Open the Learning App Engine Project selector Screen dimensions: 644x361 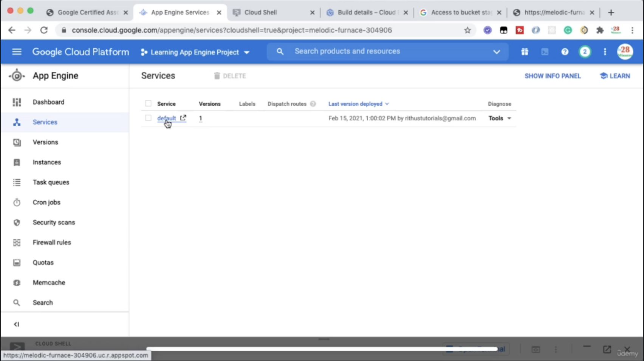[x=195, y=52]
